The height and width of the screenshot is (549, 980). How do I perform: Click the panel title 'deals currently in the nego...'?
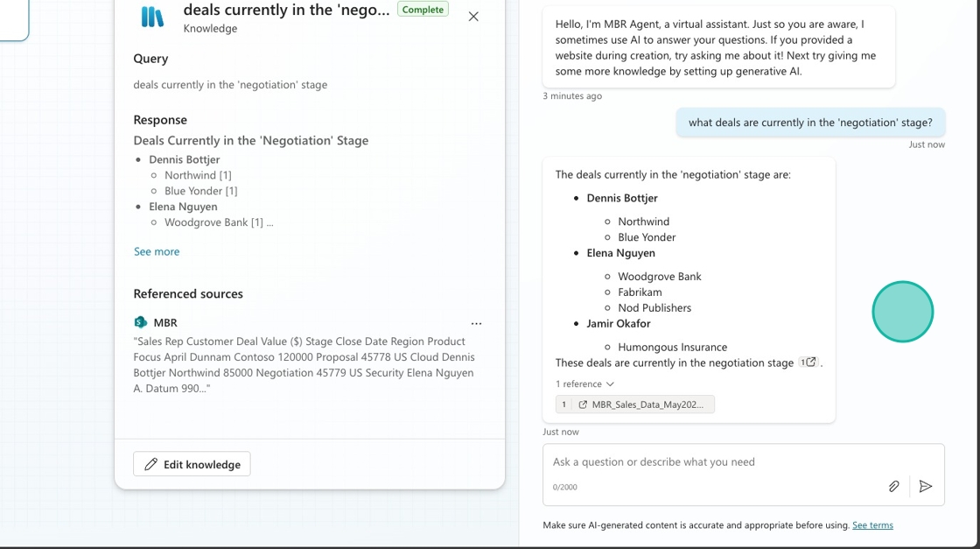[286, 10]
